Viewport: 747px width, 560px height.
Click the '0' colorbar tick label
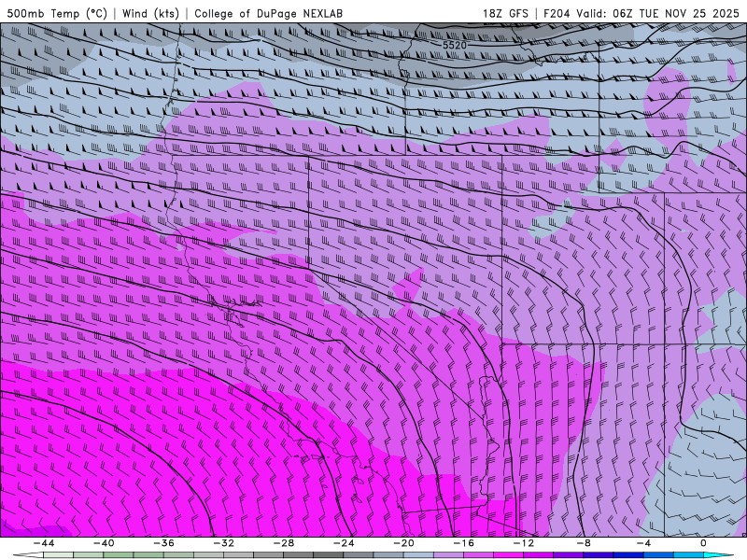(703, 543)
